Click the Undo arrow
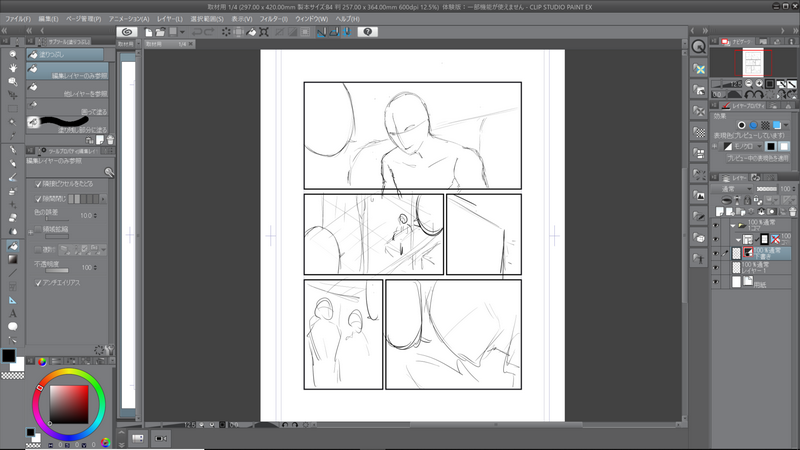Viewport: 800px width, 450px height. click(x=196, y=32)
